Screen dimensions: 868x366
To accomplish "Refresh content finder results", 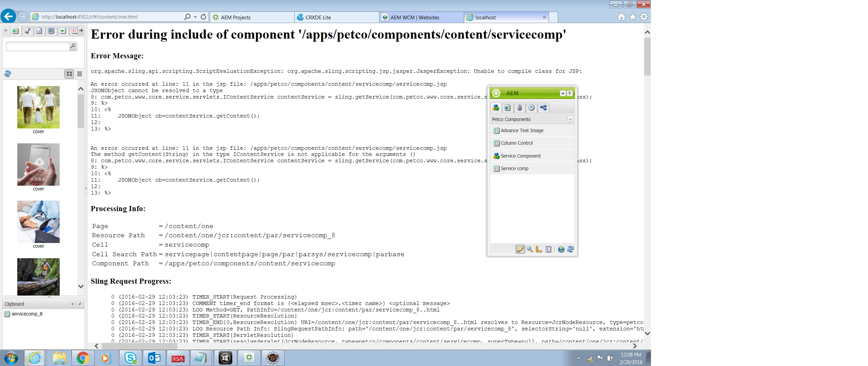I will pyautogui.click(x=7, y=74).
